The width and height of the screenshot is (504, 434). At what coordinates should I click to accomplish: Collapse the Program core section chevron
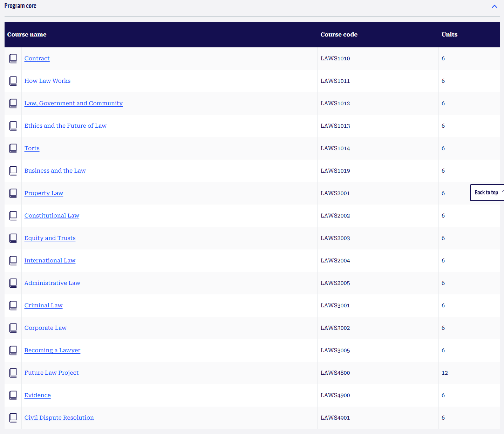[494, 6]
